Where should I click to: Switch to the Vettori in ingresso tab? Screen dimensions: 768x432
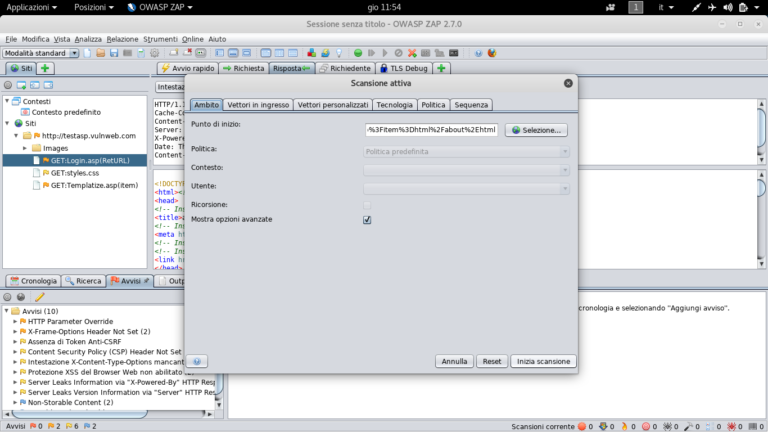(258, 104)
